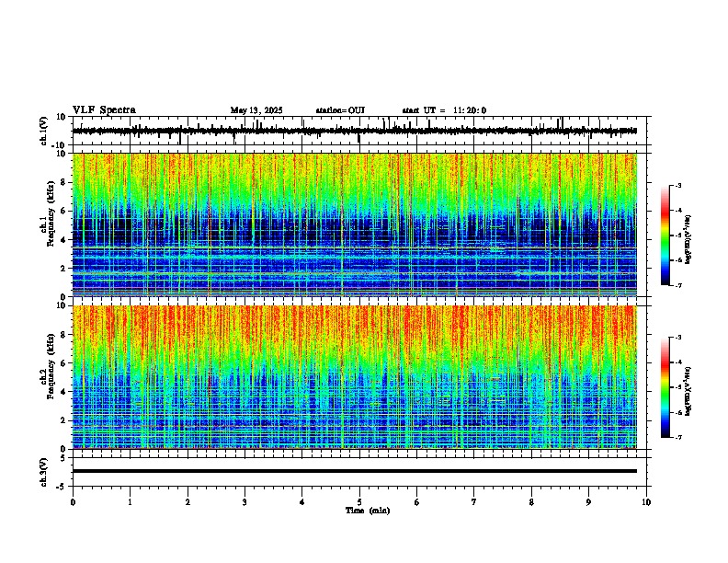
Task: Click the "-3" value atop ch.1 color bar
Action: tap(678, 185)
